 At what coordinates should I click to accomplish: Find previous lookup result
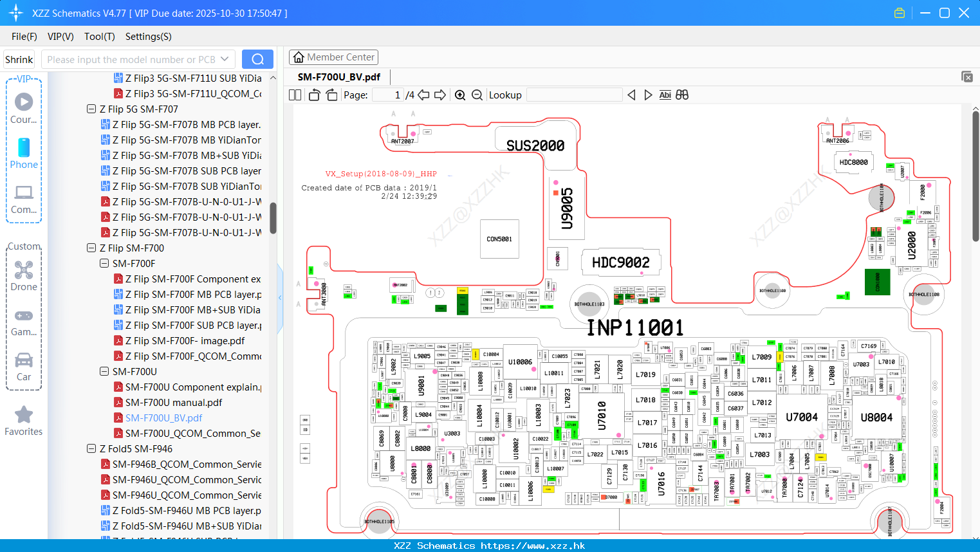(x=631, y=95)
